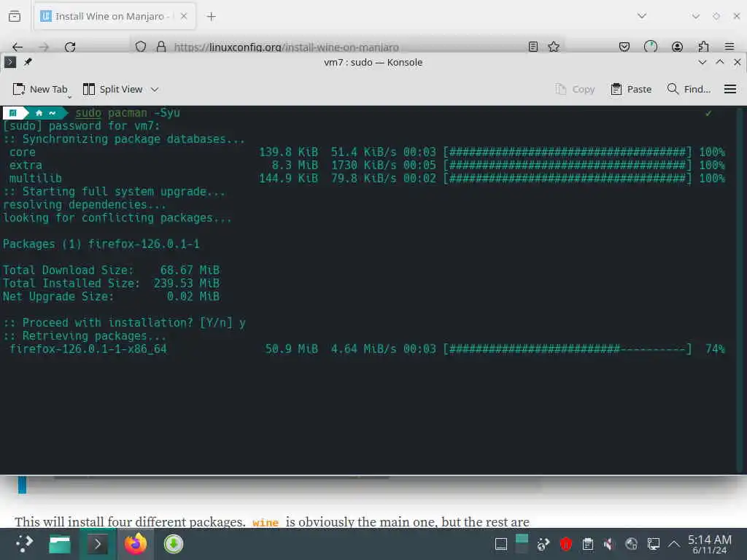The image size is (747, 560).
Task: Open the clipboard tray widget
Action: click(588, 544)
